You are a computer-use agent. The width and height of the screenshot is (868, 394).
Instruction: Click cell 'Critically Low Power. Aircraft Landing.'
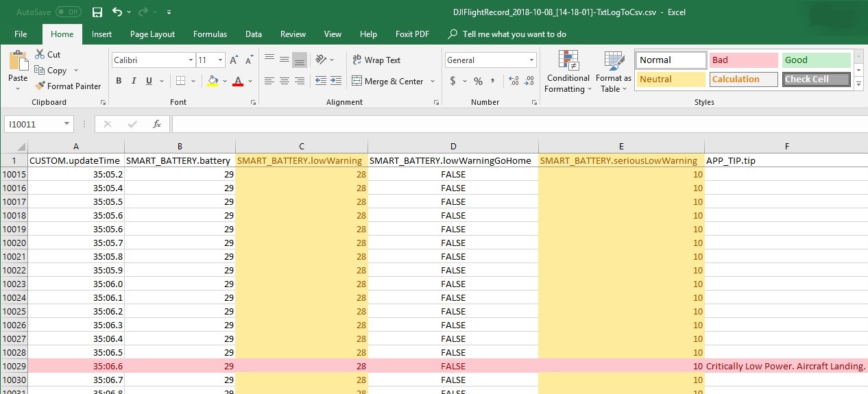point(786,366)
